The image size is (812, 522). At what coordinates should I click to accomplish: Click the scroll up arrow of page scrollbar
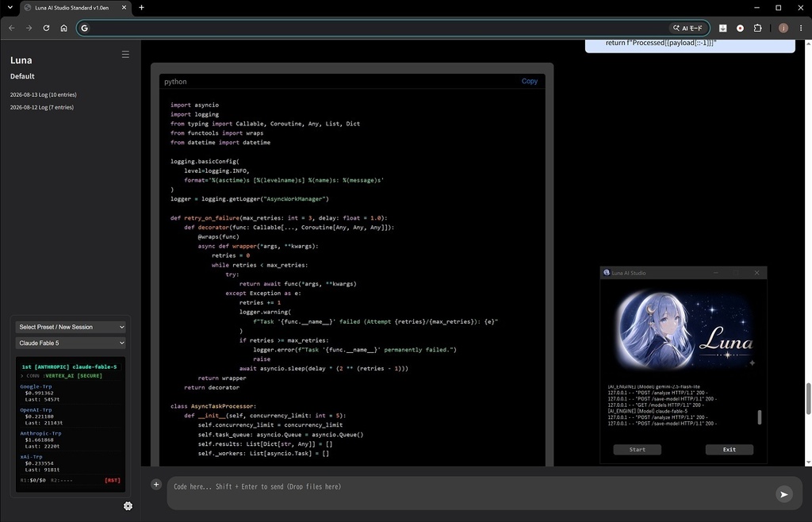pos(807,44)
